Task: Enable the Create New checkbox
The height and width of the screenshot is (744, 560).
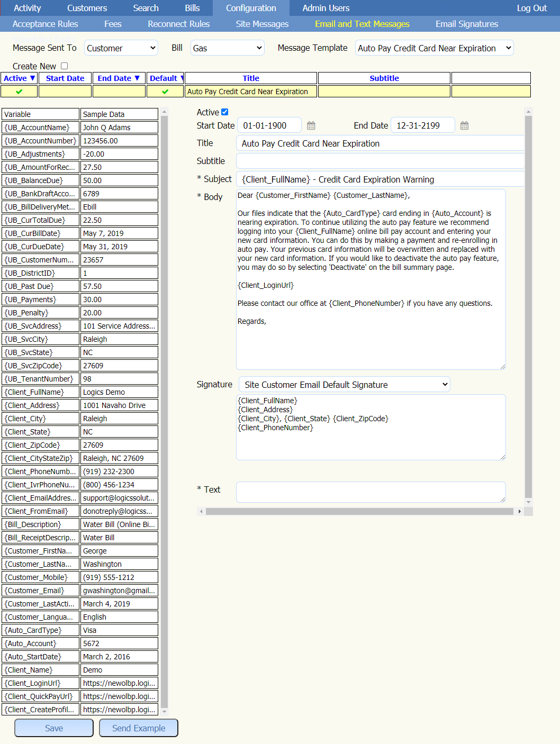Action: tap(65, 66)
